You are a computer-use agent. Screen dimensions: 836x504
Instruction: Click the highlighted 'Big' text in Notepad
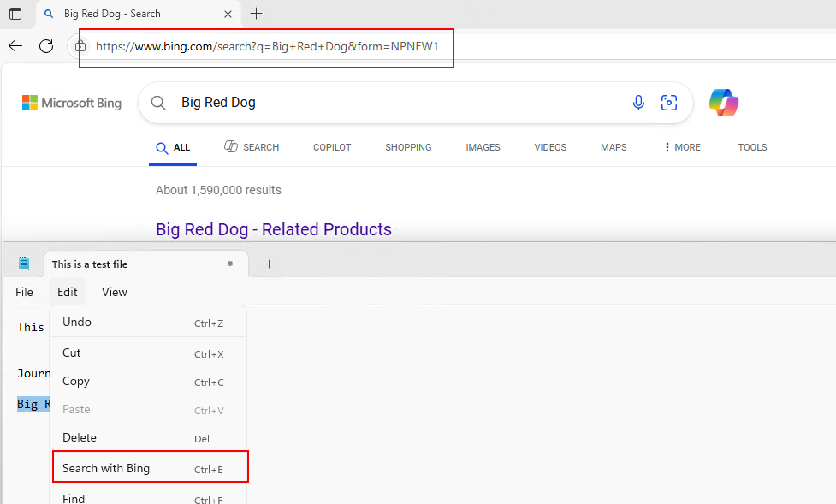pos(27,404)
